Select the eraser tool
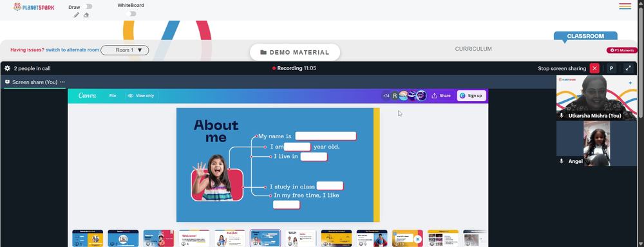The image size is (644, 247). point(86,15)
